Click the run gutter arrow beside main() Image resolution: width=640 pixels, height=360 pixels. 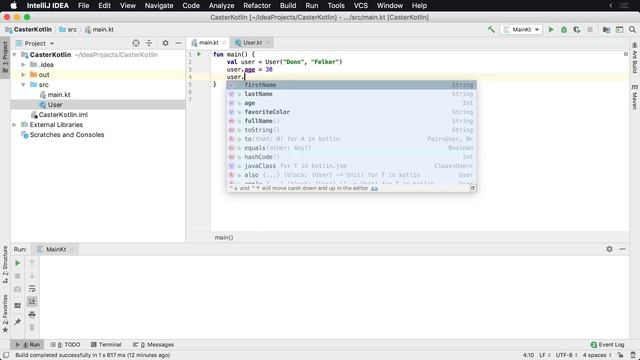coord(199,54)
